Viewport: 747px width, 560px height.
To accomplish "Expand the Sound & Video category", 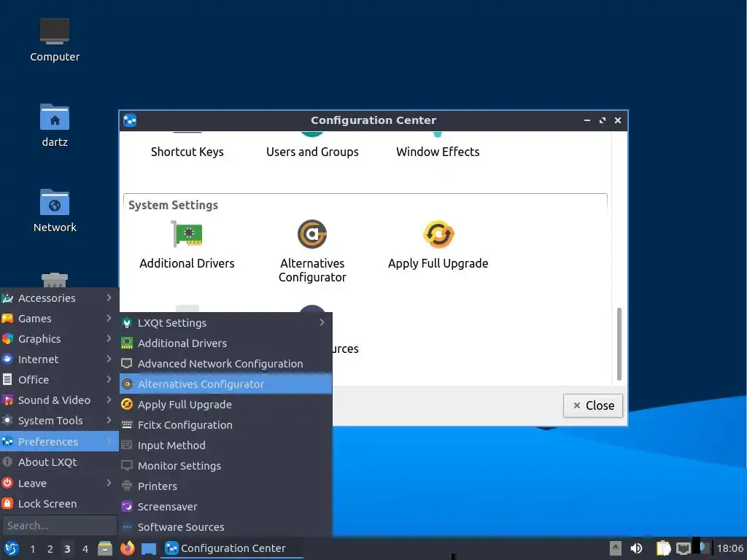I will coord(59,400).
